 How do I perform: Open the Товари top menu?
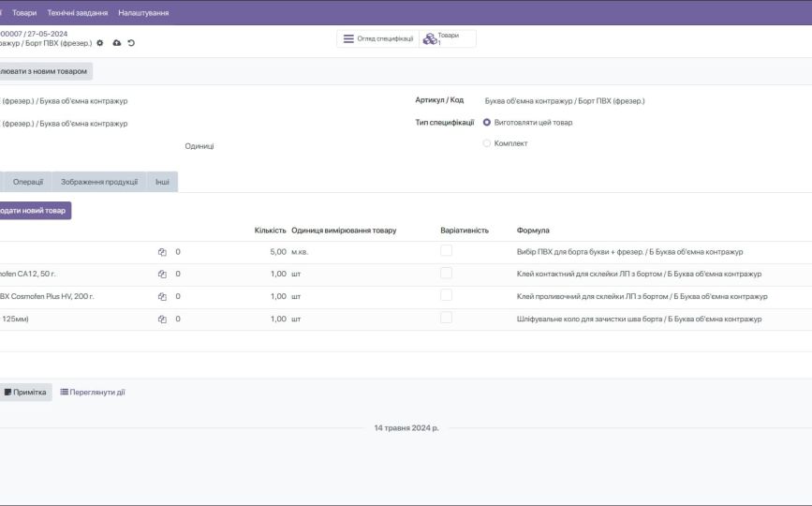(24, 12)
